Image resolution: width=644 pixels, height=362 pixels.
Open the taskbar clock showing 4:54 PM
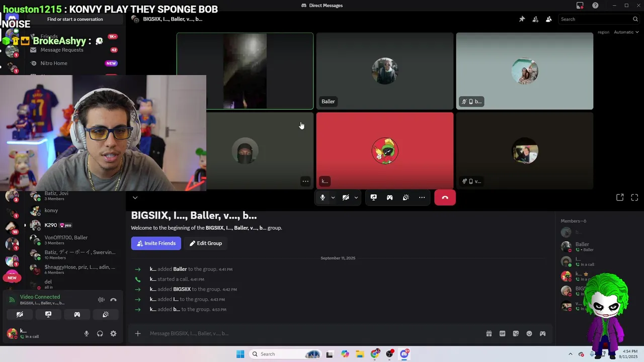(x=630, y=354)
